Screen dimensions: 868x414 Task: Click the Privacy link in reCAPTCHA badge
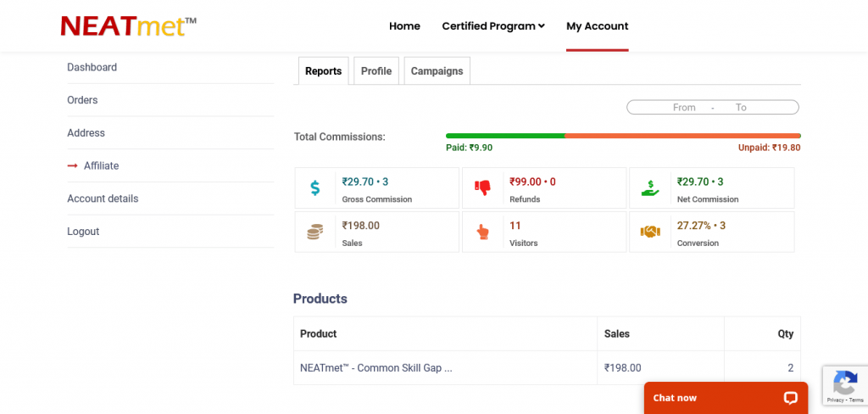[x=835, y=400]
